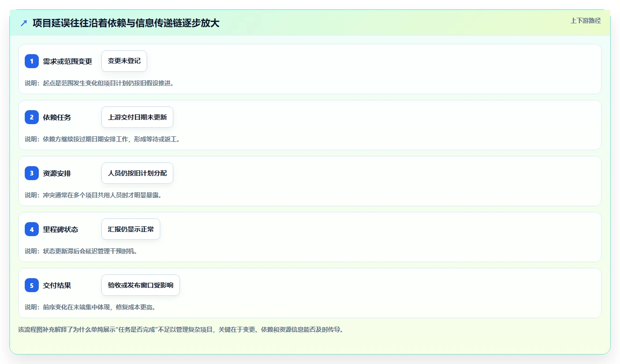Select the 里程碑状态 step label
This screenshot has width=620, height=364.
60,229
